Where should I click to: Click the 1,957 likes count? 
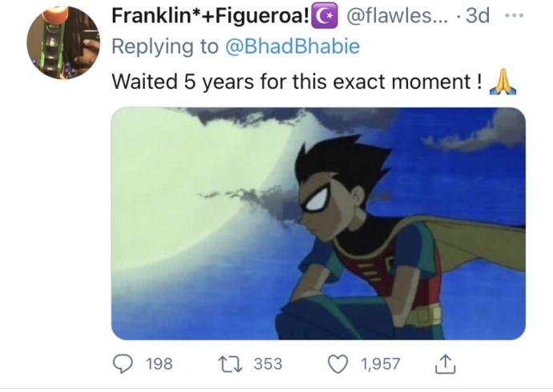[x=380, y=364]
